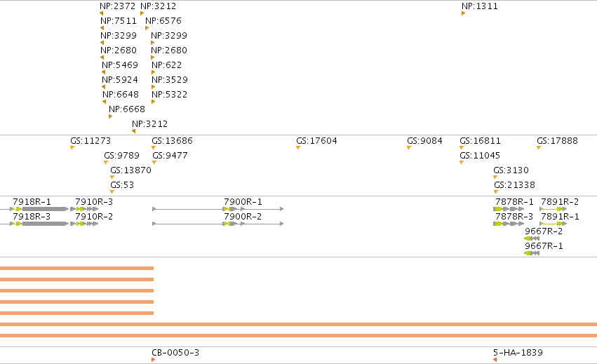Screen dimensions: 597x364
Task: Select the NP:7511 triangle marker
Action: (102, 28)
